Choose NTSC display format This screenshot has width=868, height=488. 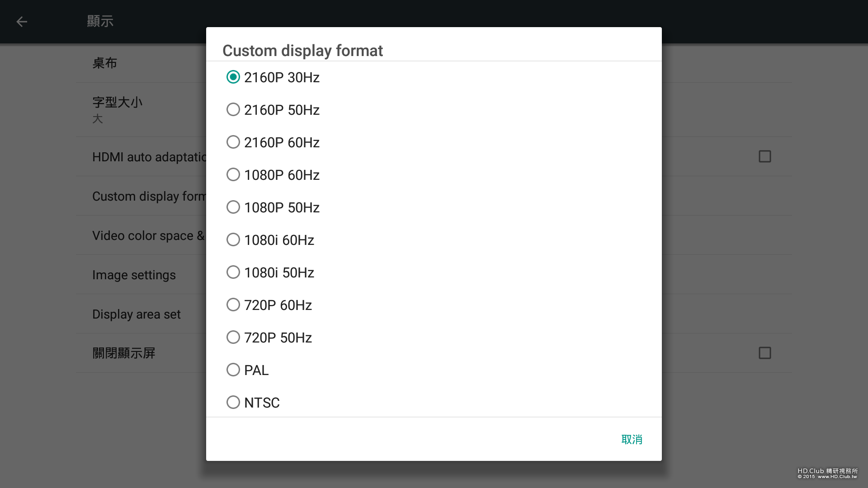click(x=233, y=403)
